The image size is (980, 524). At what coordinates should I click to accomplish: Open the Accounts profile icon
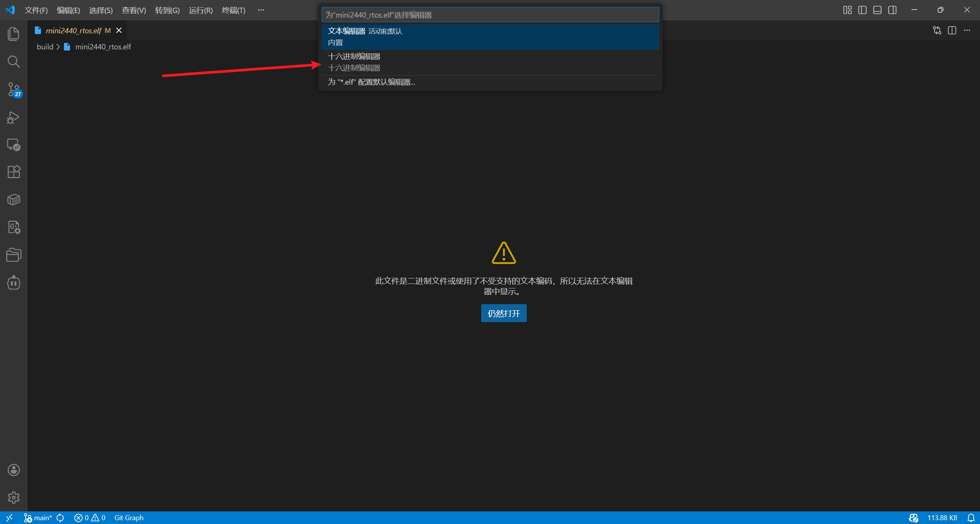[x=14, y=470]
